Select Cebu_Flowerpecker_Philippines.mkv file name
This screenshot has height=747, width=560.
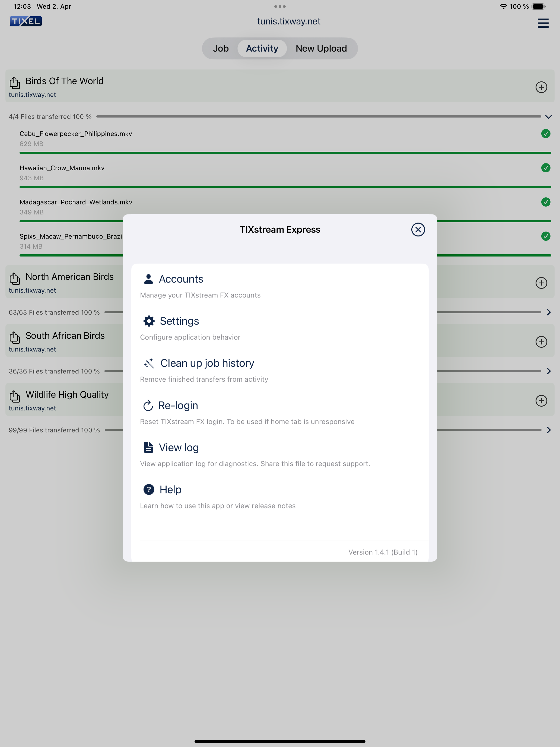pyautogui.click(x=76, y=134)
